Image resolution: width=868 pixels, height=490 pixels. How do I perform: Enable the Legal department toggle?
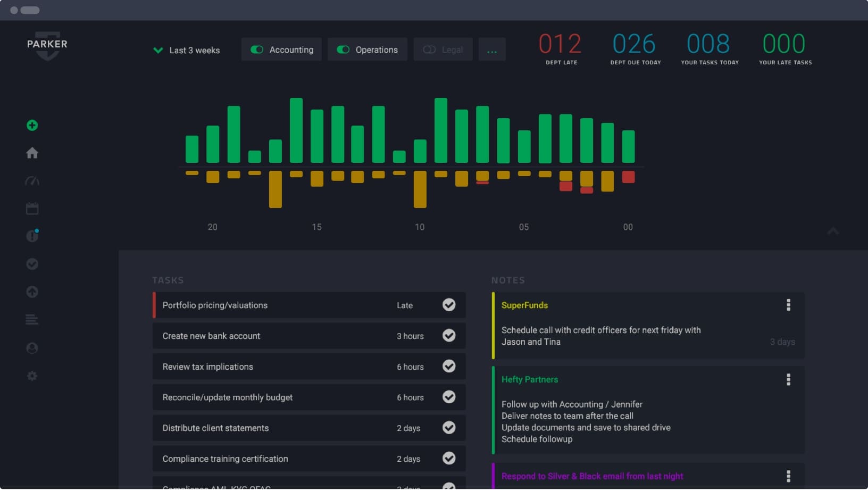[429, 49]
